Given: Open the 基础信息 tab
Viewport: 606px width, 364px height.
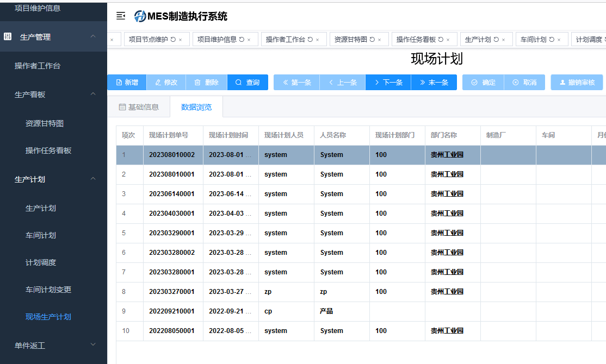Looking at the screenshot, I should [139, 107].
